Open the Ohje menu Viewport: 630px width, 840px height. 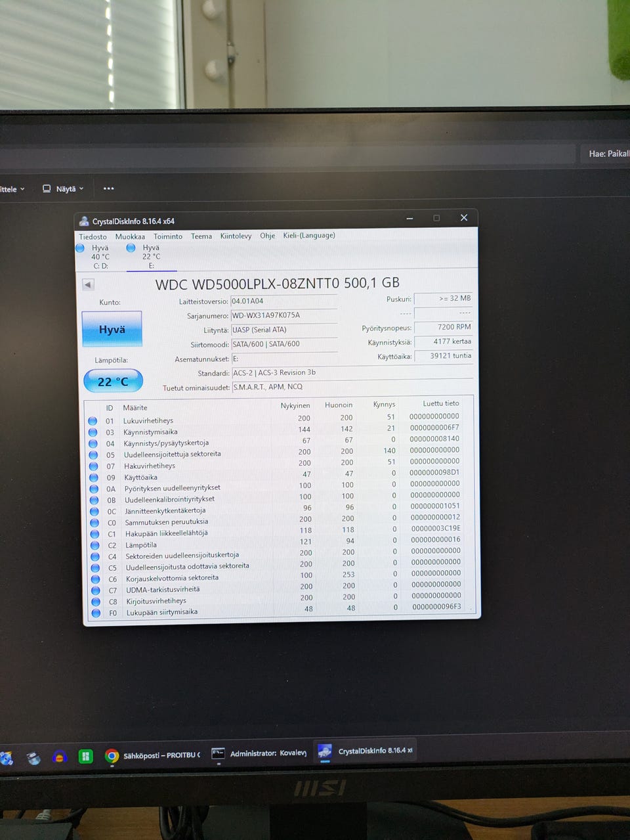[x=267, y=236]
